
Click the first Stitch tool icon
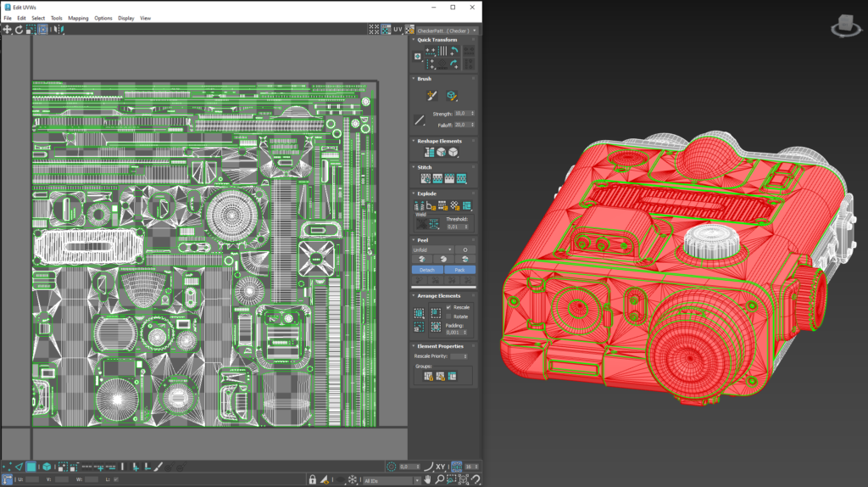coord(426,178)
